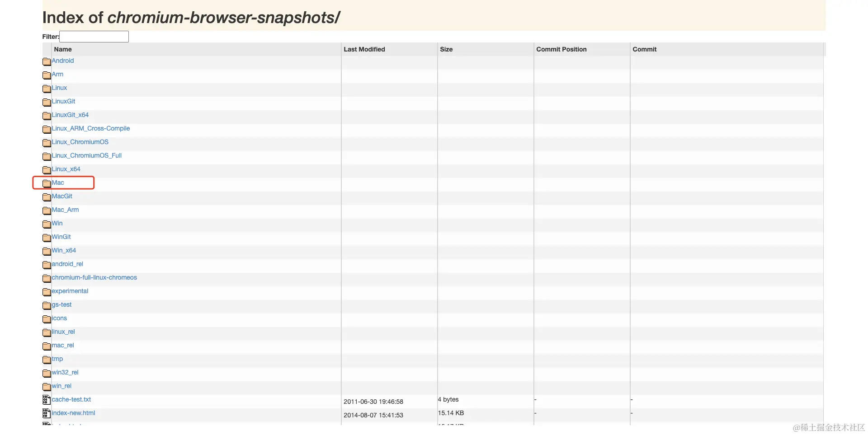
Task: Open the experimental directory link
Action: 70,291
